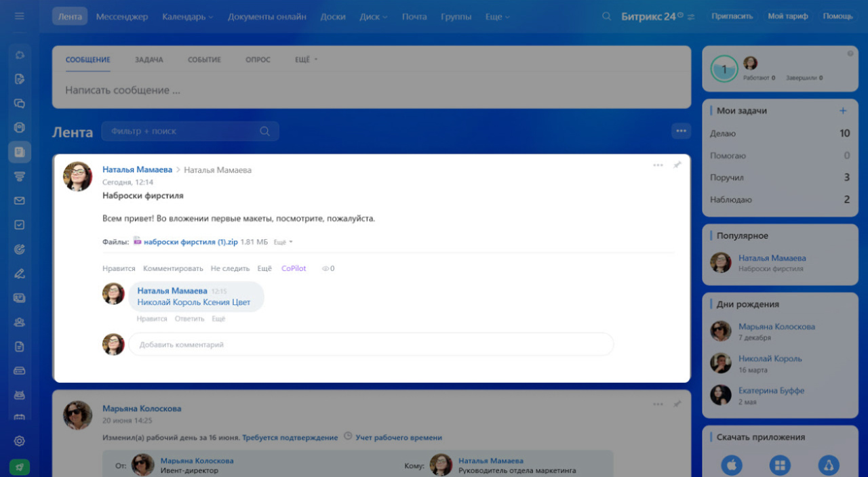Open the envelope mail icon in the sidebar
This screenshot has height=477, width=868.
(x=19, y=201)
